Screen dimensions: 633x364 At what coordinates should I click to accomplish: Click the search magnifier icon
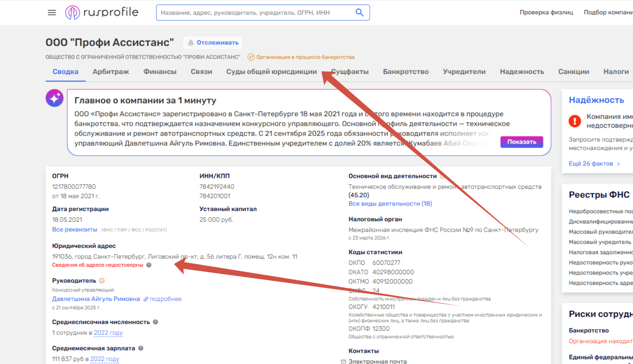pos(359,12)
